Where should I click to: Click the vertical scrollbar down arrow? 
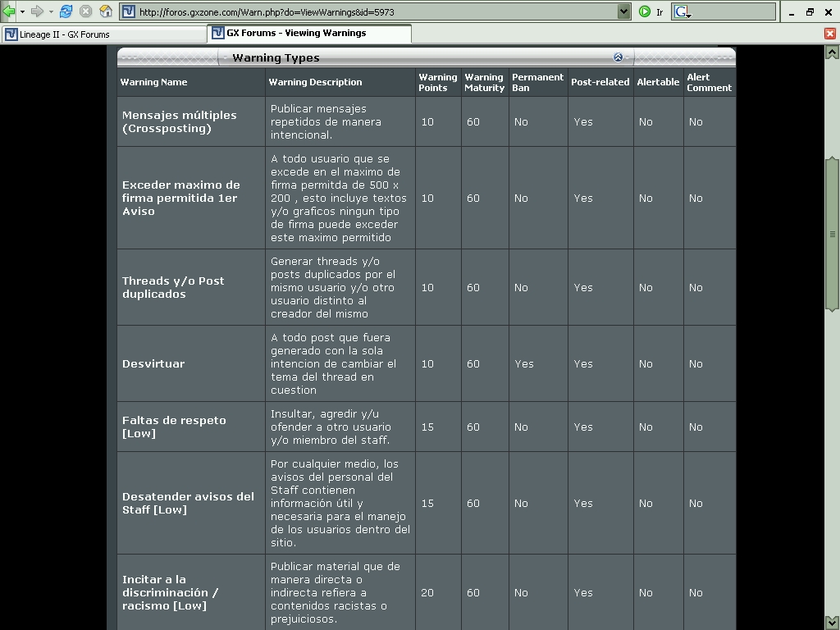[832, 623]
